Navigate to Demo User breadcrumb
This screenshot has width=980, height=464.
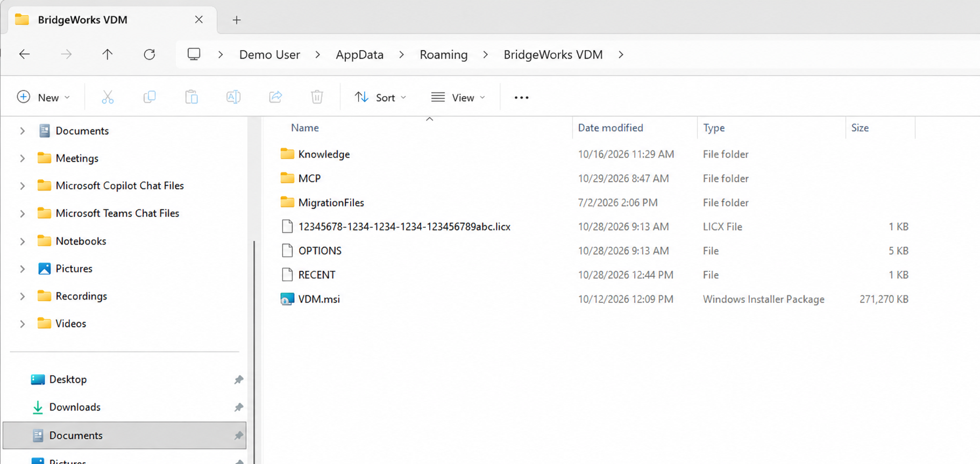click(269, 55)
